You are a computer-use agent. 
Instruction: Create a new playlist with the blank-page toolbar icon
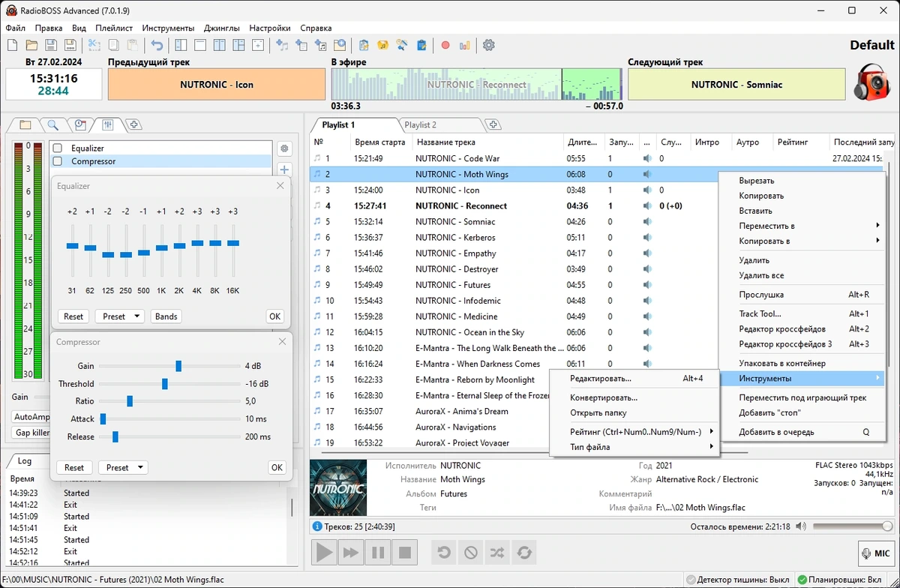point(13,45)
